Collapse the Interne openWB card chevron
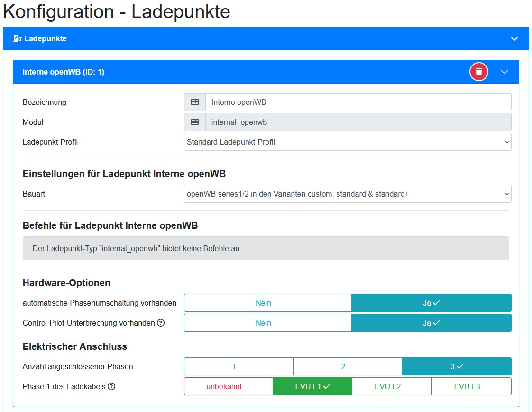The height and width of the screenshot is (412, 532). tap(504, 72)
